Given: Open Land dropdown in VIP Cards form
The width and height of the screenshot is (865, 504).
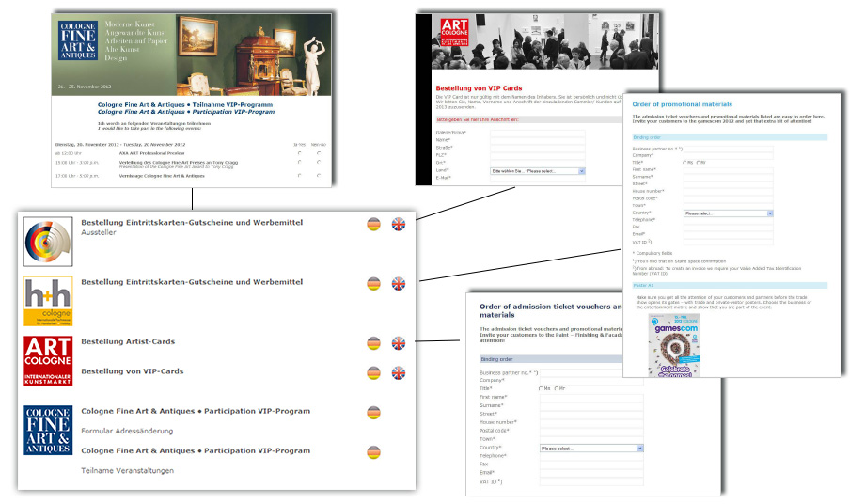Looking at the screenshot, I should (x=537, y=171).
